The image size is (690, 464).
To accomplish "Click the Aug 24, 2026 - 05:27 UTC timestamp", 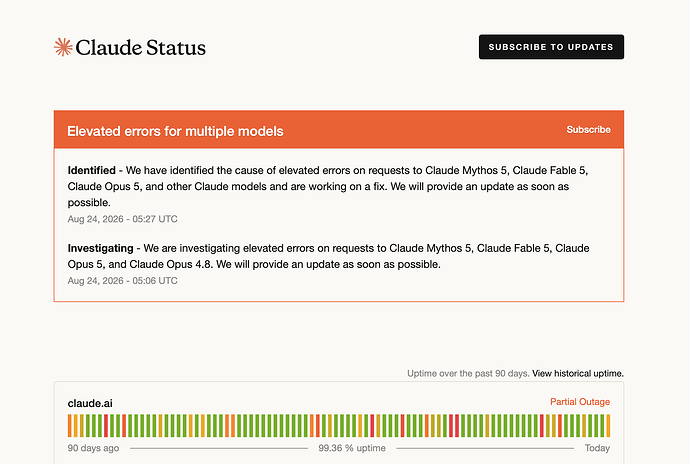I will point(122,219).
